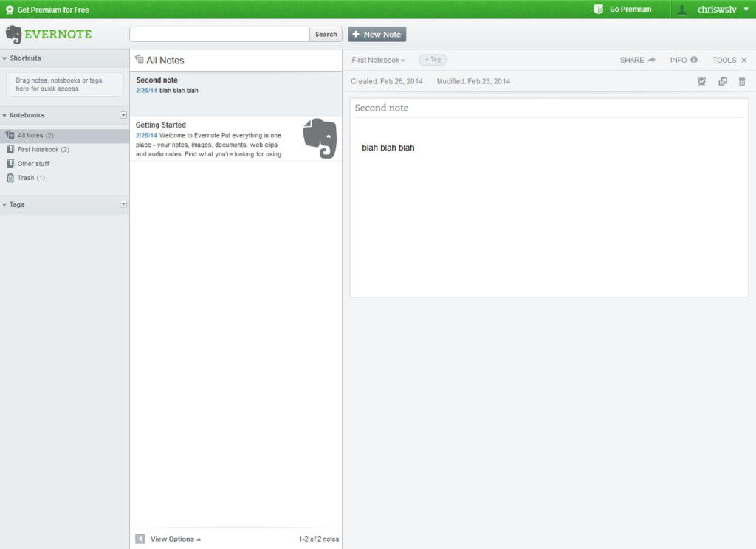The image size is (756, 549).
Task: Click the user avatar icon beside chriswslv
Action: 681,10
